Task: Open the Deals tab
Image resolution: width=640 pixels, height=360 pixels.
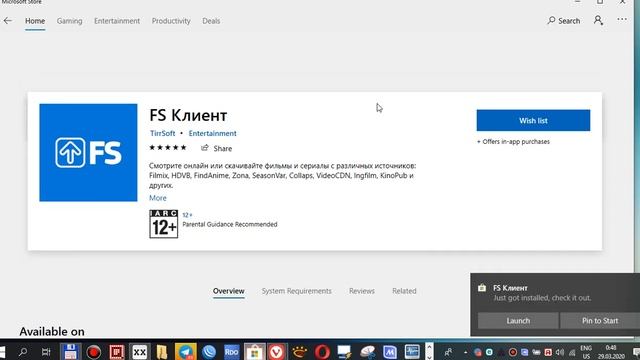Action: point(211,21)
